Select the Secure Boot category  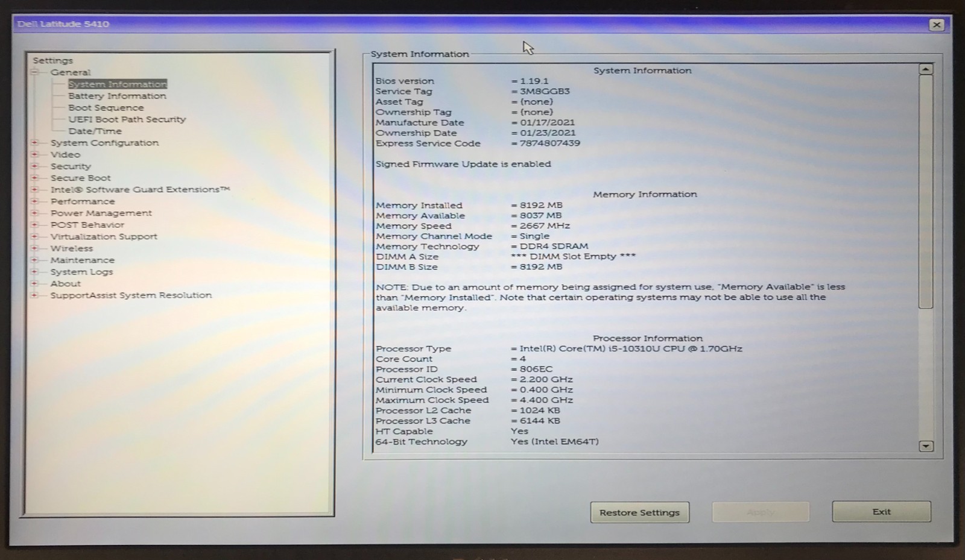pyautogui.click(x=81, y=178)
